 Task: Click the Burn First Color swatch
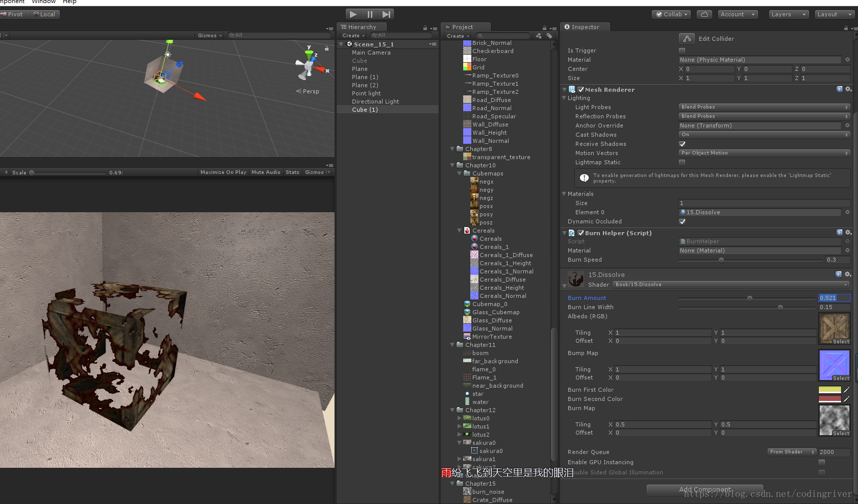pyautogui.click(x=830, y=390)
